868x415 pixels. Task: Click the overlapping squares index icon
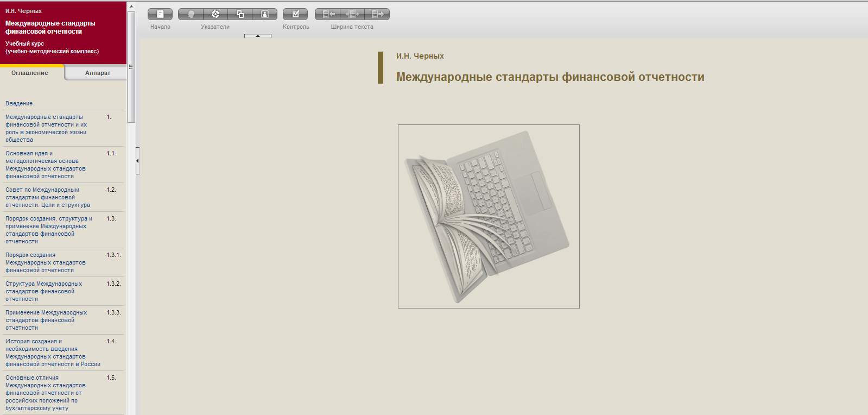pos(240,14)
